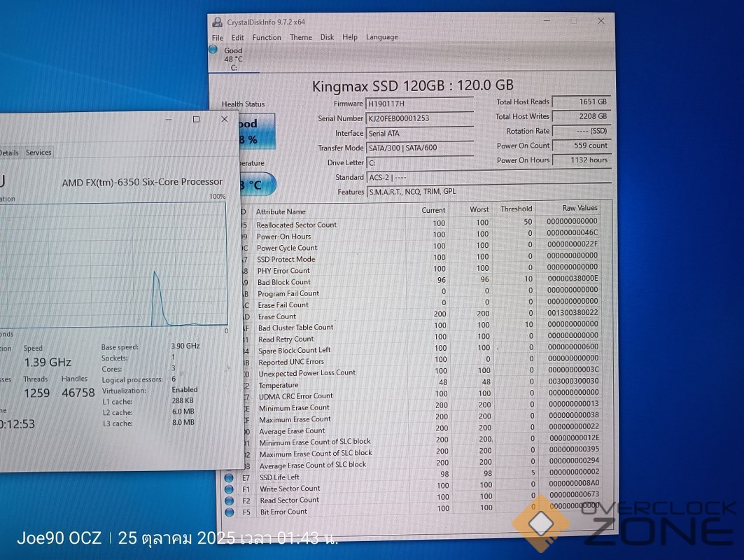This screenshot has width=744, height=560.
Task: Click the Write Sector Count status circle
Action: point(229,489)
